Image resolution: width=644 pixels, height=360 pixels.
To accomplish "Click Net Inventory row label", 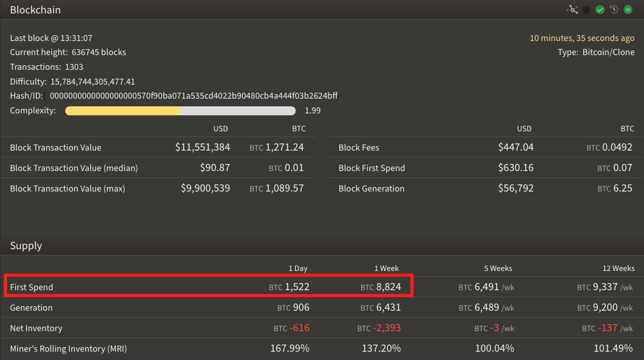I will click(36, 329).
